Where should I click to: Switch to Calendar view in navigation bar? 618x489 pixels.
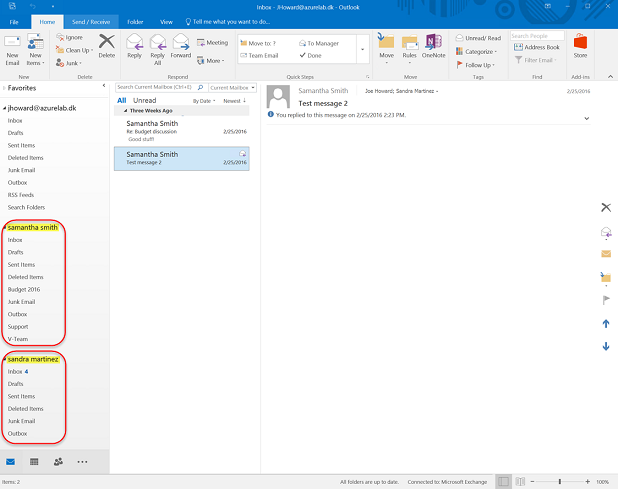(34, 461)
